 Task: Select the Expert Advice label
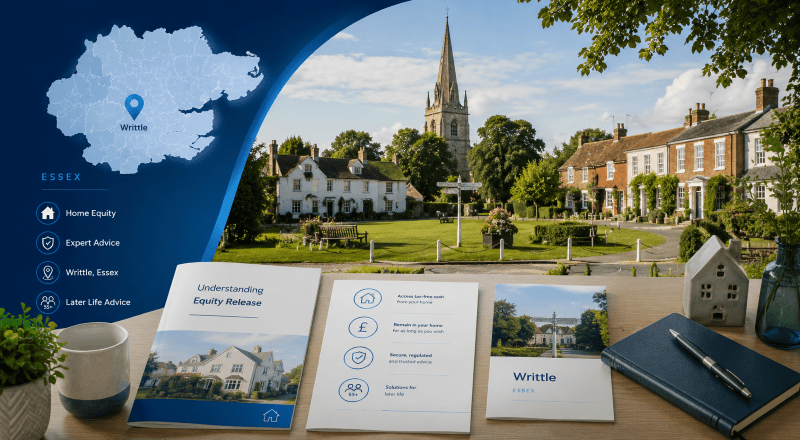tap(92, 243)
